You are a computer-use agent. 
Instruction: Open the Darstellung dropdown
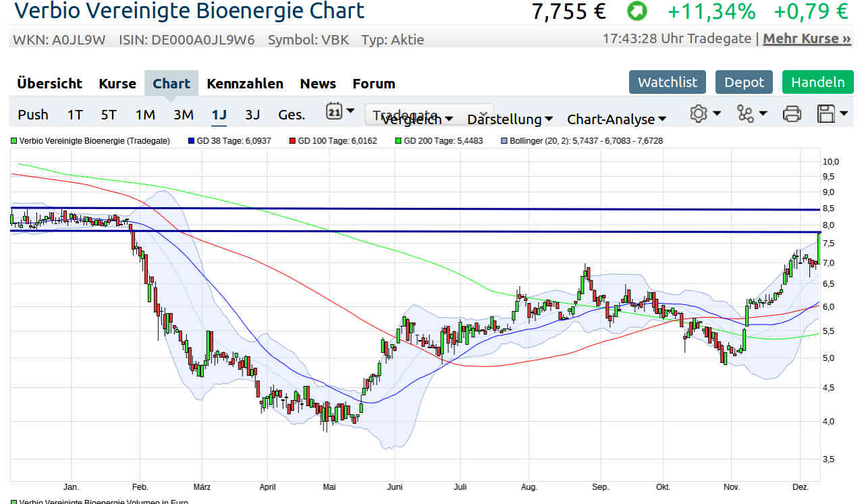click(x=510, y=119)
